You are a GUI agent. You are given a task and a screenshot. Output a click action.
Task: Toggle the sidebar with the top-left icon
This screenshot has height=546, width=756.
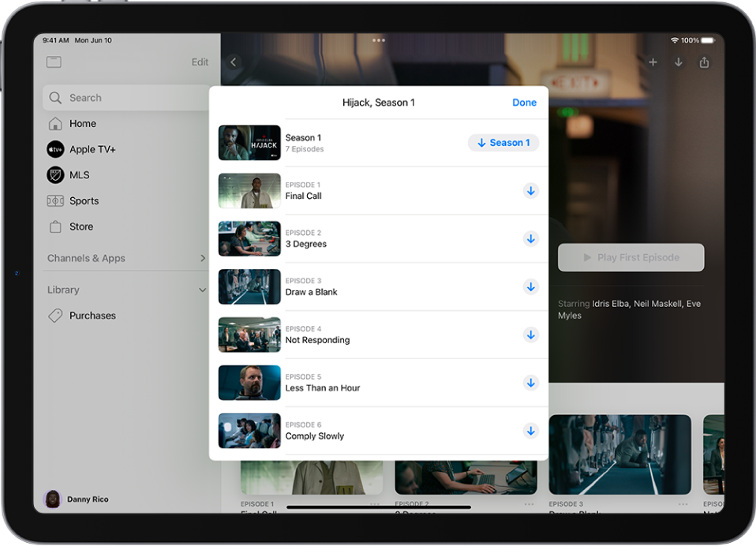coord(54,62)
